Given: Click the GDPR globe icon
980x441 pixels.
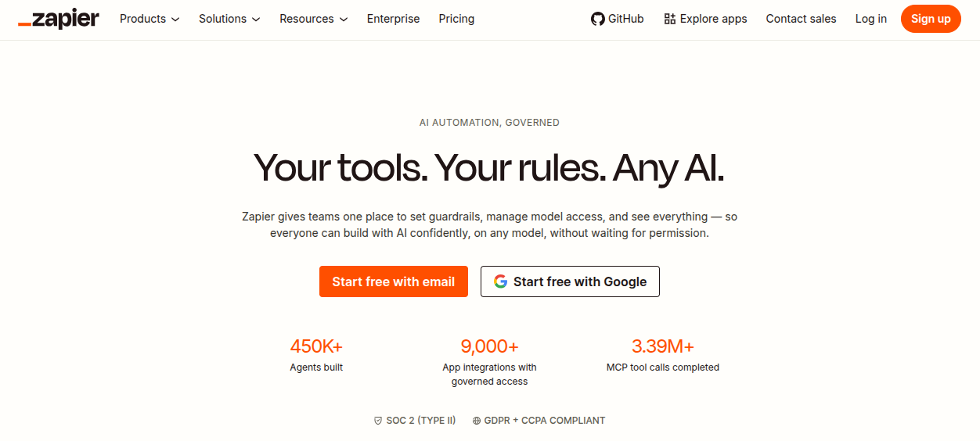Looking at the screenshot, I should (477, 421).
